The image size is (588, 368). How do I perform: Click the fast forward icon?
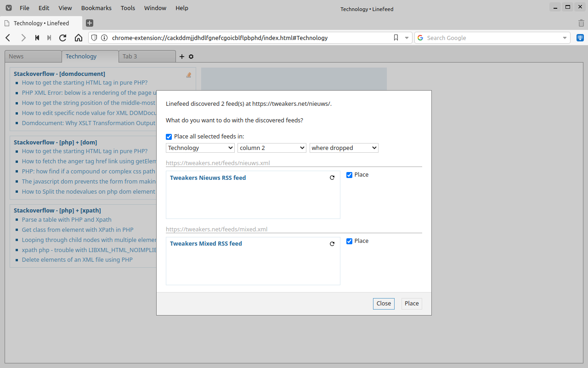(x=49, y=38)
